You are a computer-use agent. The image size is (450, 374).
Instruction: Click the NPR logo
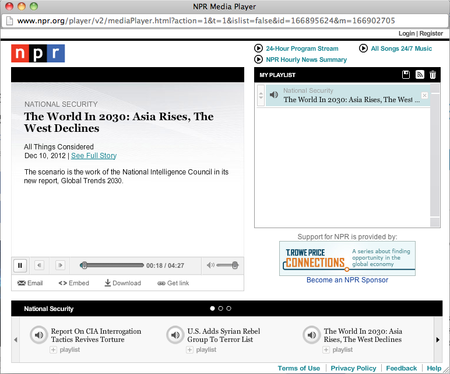38,53
